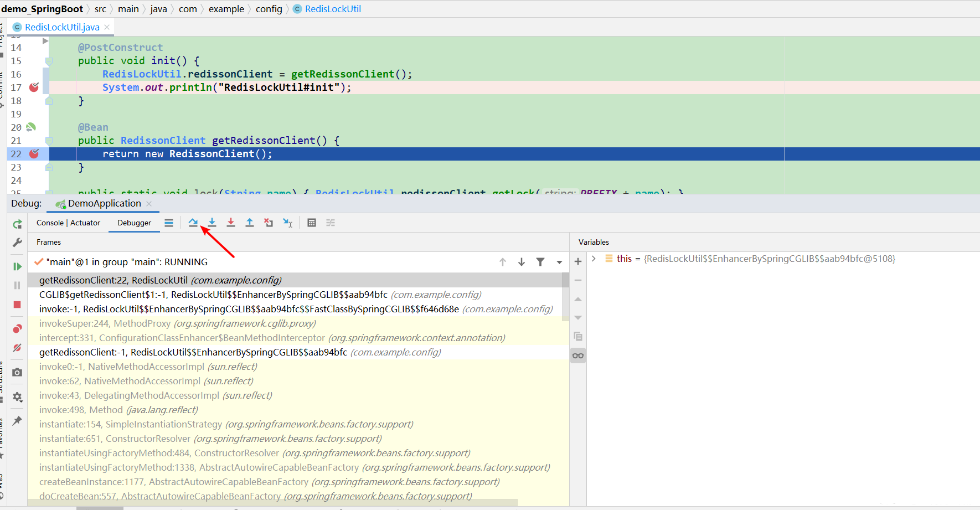Screen dimensions: 980x510
Task: Click breadcrumb 'config'
Action: click(269, 9)
